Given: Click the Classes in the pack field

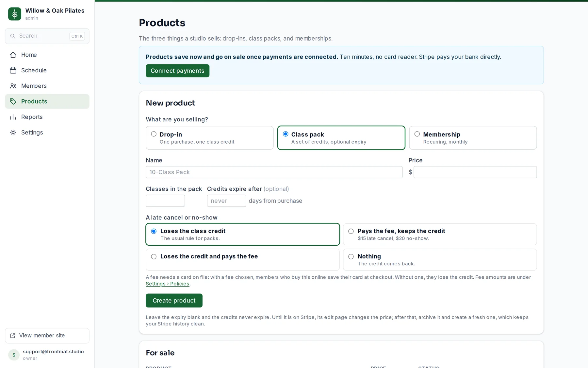Looking at the screenshot, I should 165,201.
